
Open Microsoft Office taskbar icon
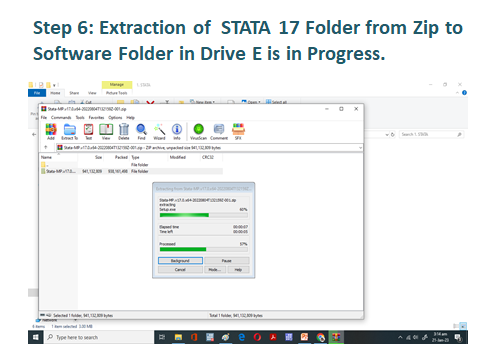click(194, 337)
